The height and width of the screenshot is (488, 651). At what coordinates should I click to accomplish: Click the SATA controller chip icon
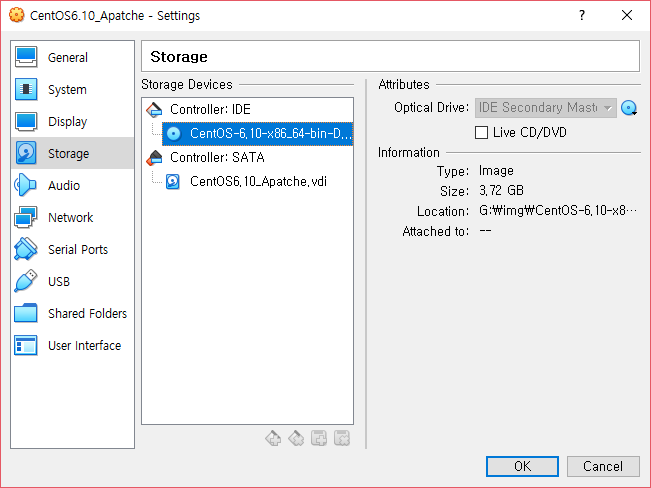tap(154, 158)
